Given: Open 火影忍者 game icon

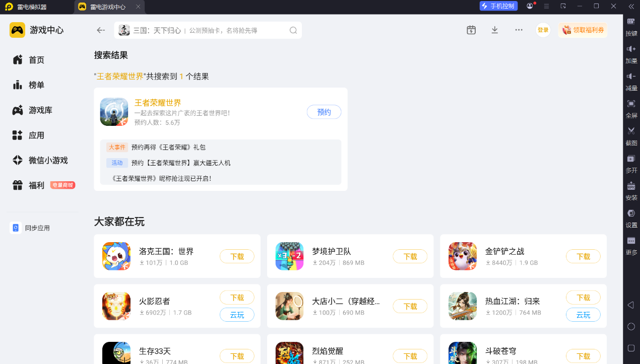Looking at the screenshot, I should [x=116, y=306].
